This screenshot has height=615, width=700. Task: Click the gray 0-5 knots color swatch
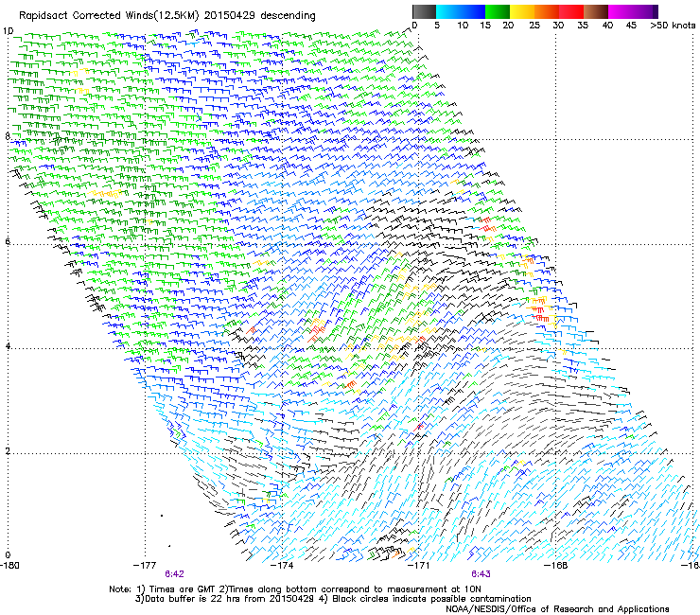pos(424,11)
